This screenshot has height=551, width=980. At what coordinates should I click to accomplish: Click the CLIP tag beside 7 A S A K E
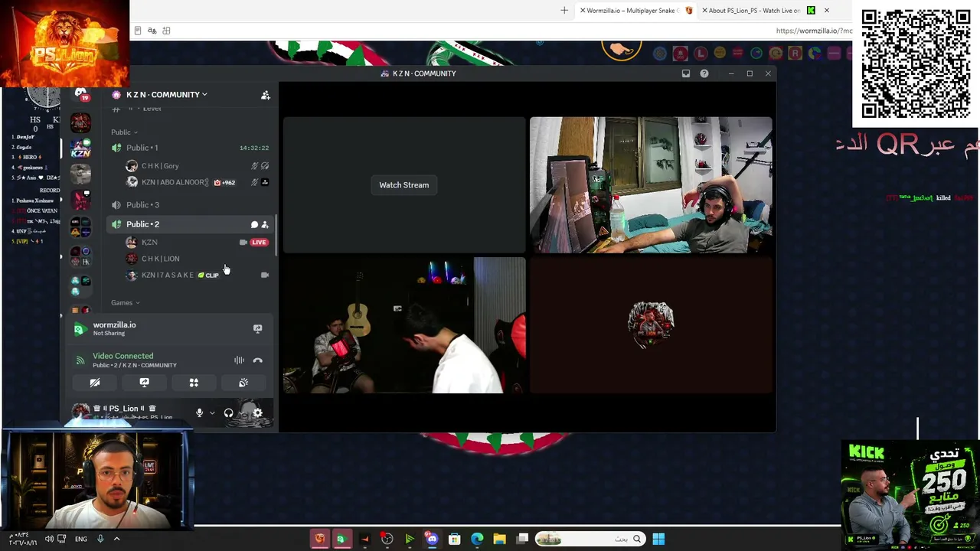pyautogui.click(x=208, y=275)
